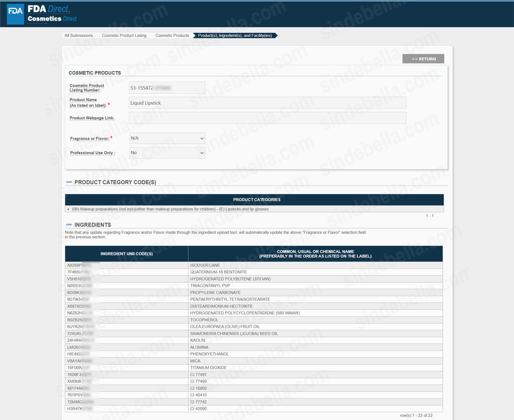The height and width of the screenshot is (420, 514).
Task: Select MICA ingredient cell
Action: pos(315,361)
